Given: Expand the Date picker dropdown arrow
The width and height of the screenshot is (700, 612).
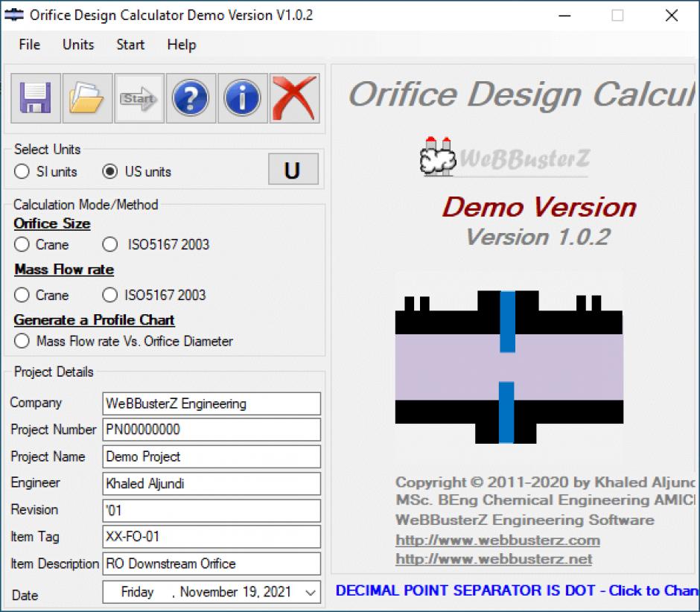Looking at the screenshot, I should click(x=311, y=593).
